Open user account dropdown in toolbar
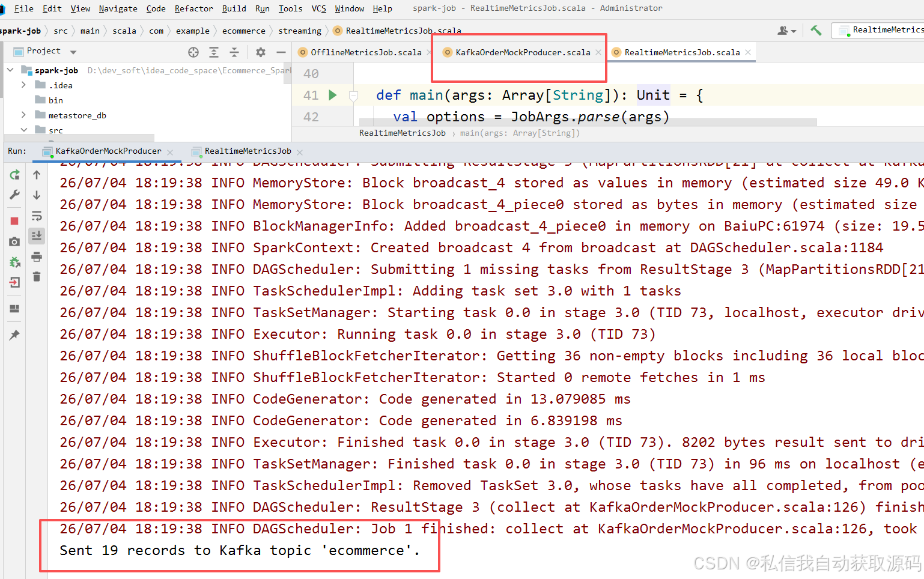924x579 pixels. pyautogui.click(x=786, y=30)
